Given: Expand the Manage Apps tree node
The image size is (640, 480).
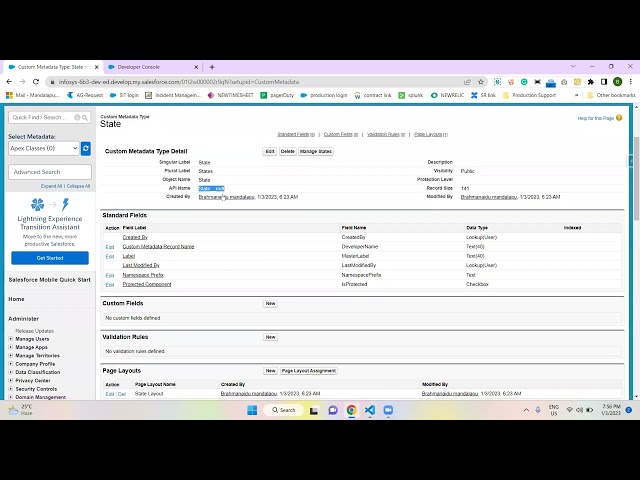Looking at the screenshot, I should click(x=11, y=347).
